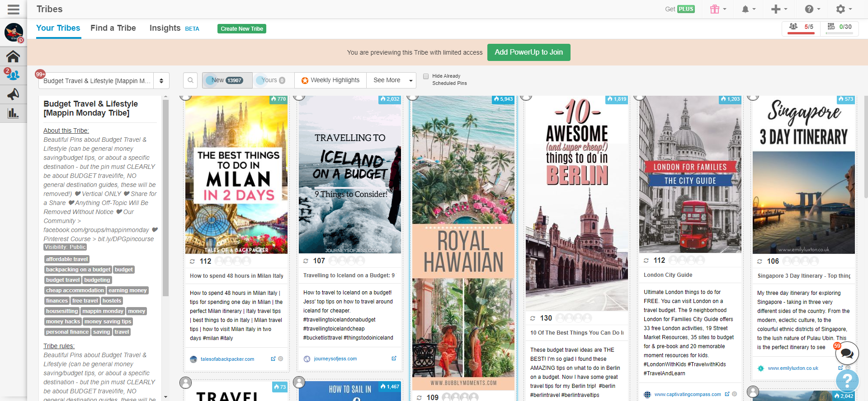The image size is (868, 401).
Task: Open the chat bubble with 59 messages
Action: (x=847, y=354)
